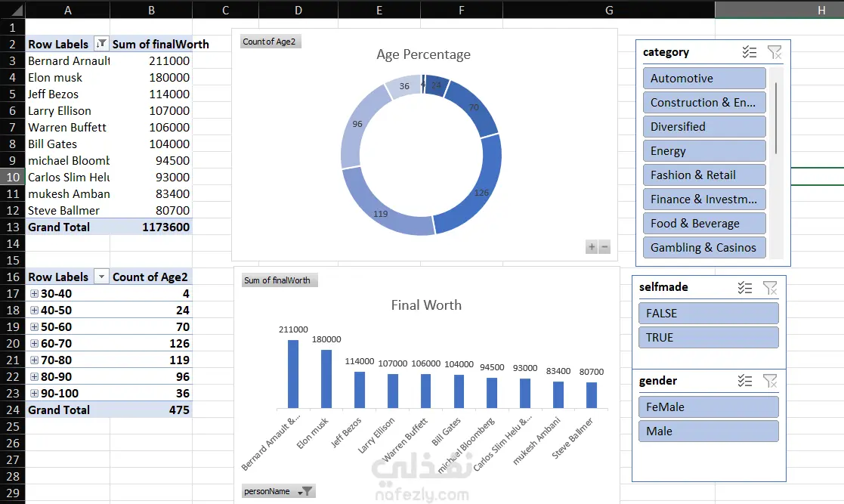Select Grand Total value 1173600

tap(151, 227)
